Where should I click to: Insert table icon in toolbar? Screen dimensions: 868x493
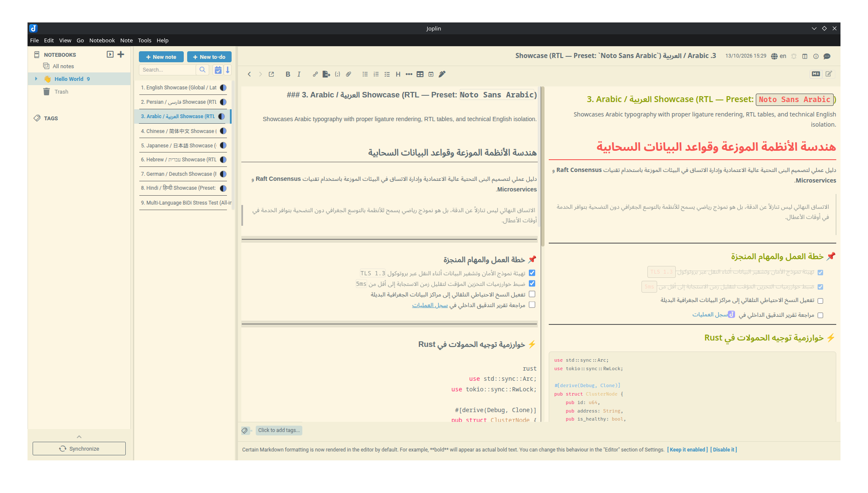pos(420,75)
